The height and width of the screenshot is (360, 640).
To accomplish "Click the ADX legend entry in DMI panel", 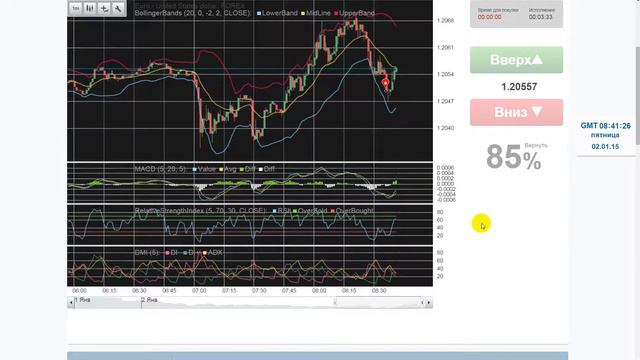I will (212, 253).
